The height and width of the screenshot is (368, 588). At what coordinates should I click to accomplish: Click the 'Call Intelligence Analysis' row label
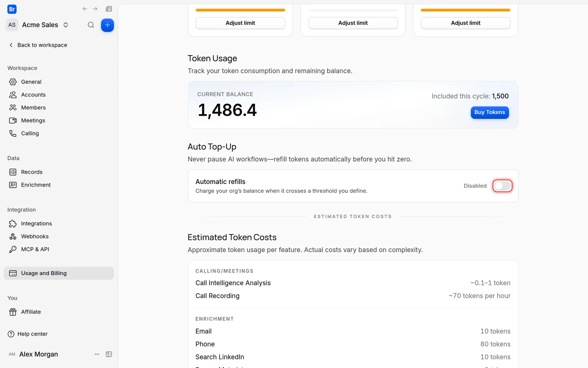click(x=233, y=283)
